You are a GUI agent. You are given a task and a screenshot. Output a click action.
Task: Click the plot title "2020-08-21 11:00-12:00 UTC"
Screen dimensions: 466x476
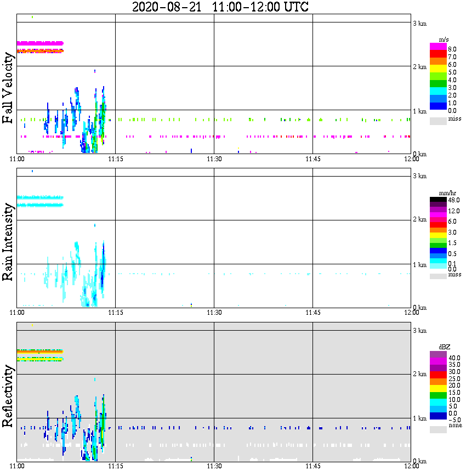tap(220, 7)
